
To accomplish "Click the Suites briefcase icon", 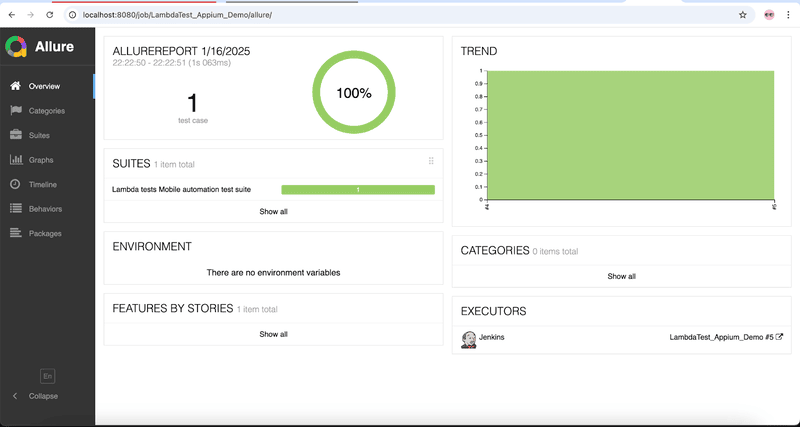I will 16,135.
